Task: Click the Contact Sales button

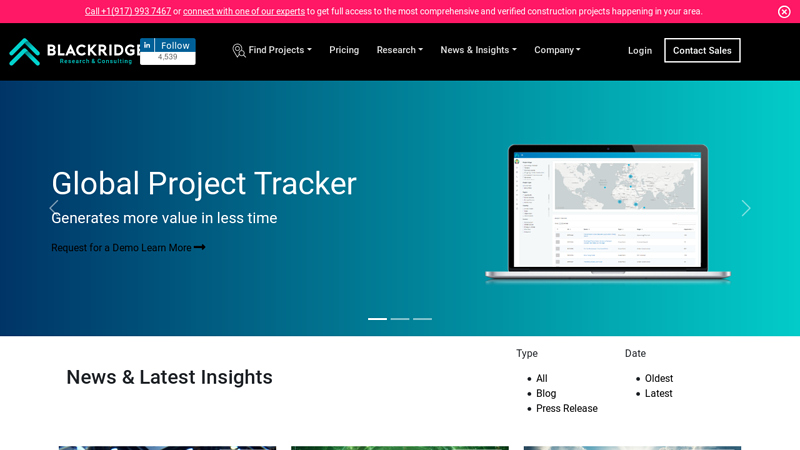Action: [x=702, y=51]
